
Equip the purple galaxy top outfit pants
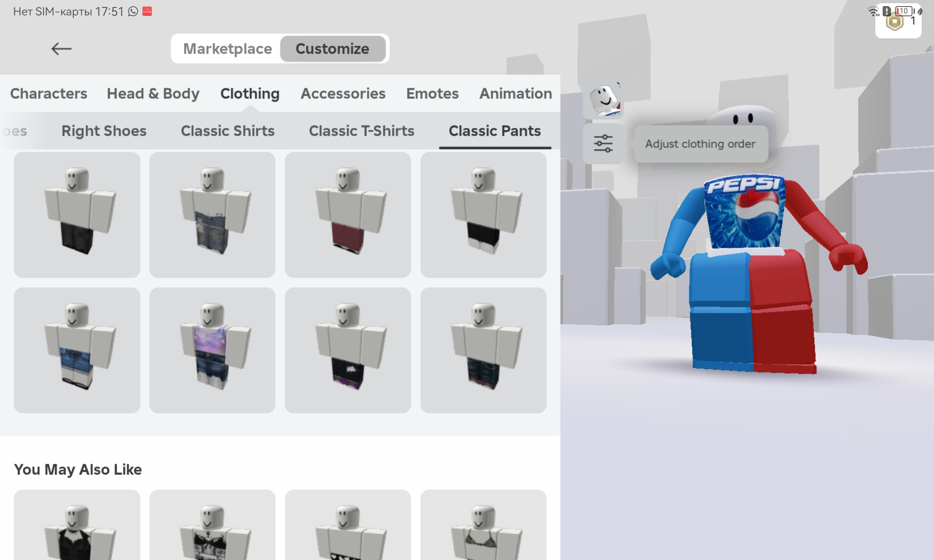[x=212, y=350]
